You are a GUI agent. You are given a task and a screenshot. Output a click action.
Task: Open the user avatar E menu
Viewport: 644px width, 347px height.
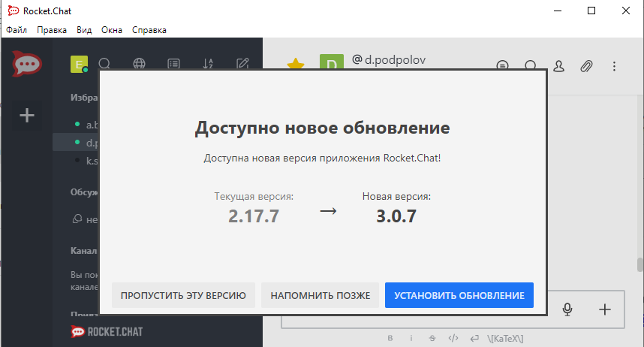80,64
